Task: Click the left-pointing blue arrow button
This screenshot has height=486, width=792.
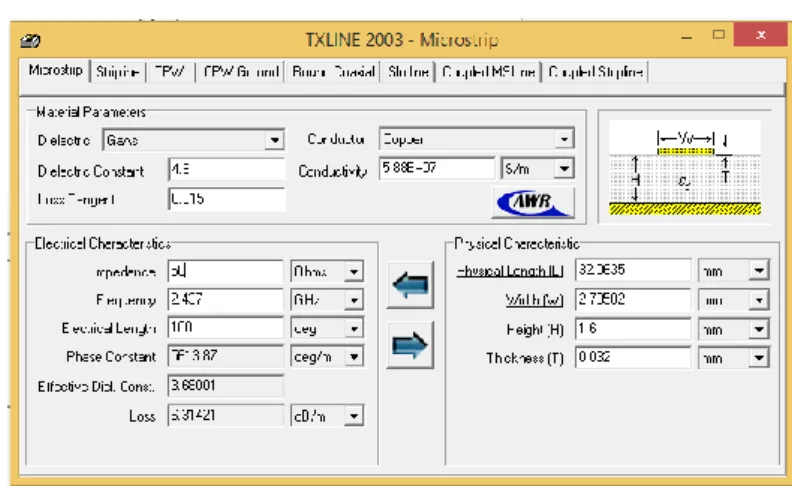Action: pyautogui.click(x=410, y=285)
